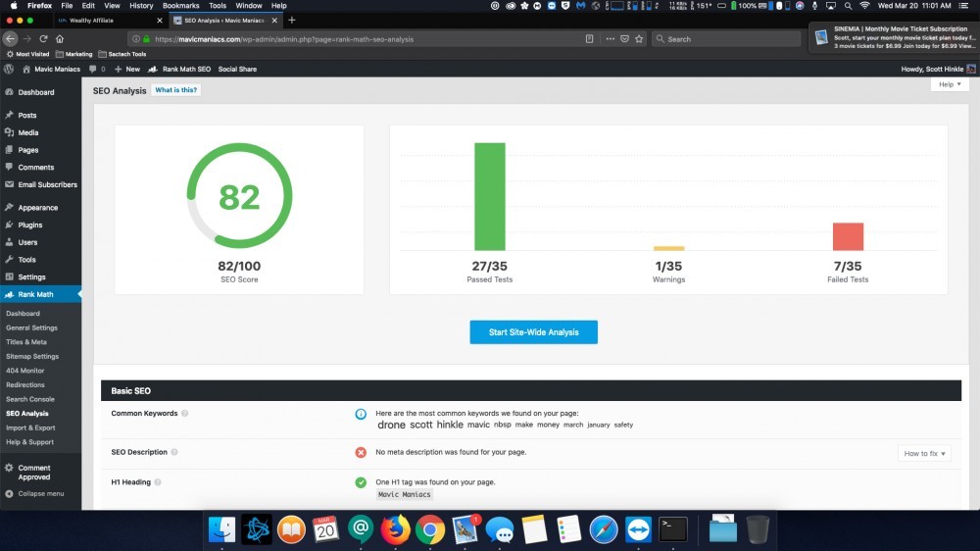This screenshot has width=980, height=551.
Task: Open the Comments menu in the sidebar
Action: tap(35, 168)
